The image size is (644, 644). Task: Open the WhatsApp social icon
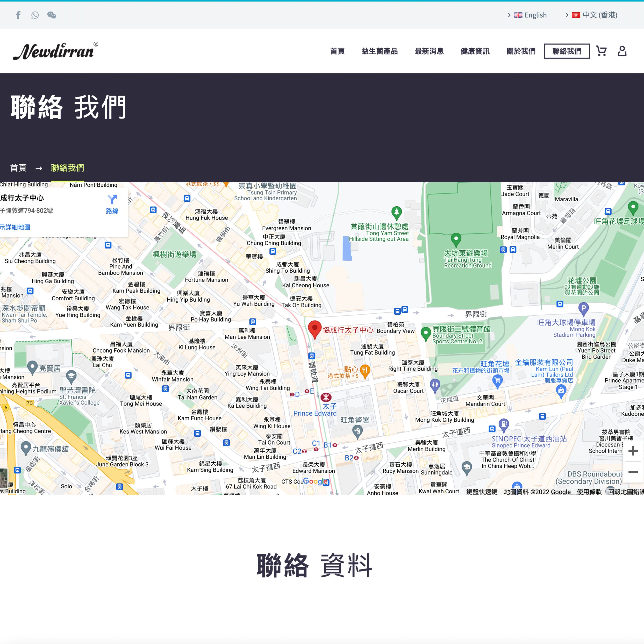35,15
